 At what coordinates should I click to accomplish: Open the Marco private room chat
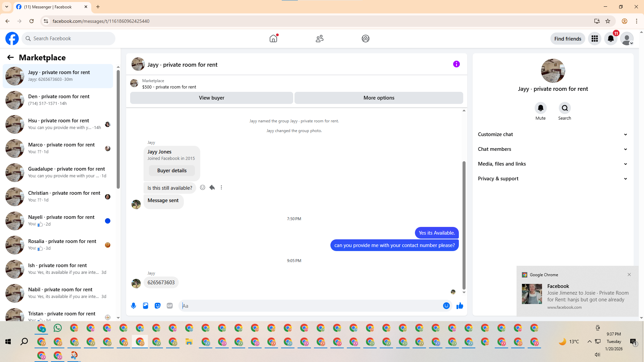pos(58,148)
